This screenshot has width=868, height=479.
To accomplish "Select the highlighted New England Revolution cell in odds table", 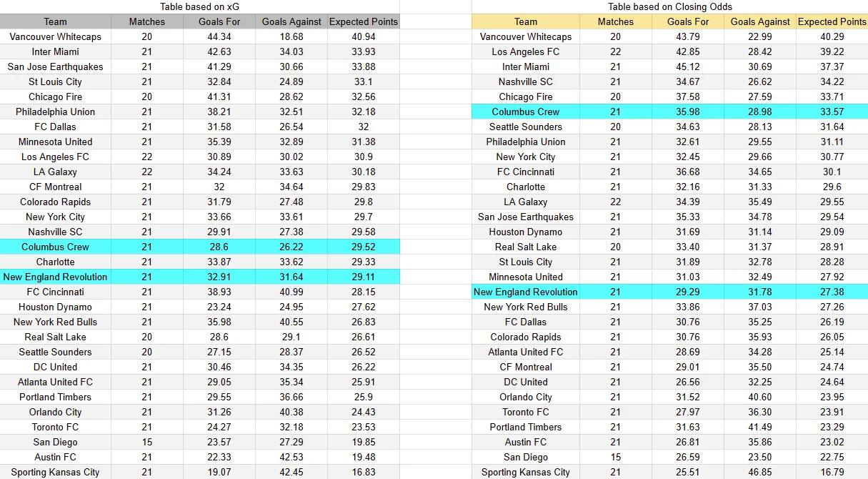I will click(x=526, y=292).
